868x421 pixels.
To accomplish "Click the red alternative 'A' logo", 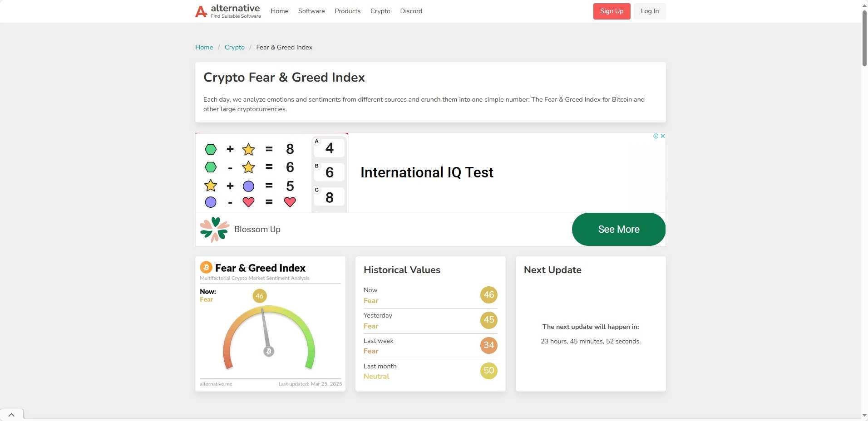I will [x=201, y=11].
